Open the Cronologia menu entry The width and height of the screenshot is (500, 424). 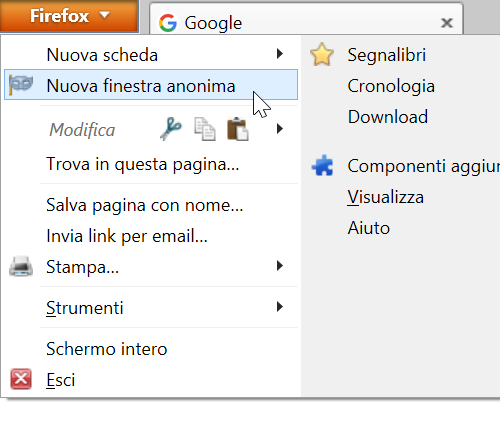coord(391,86)
